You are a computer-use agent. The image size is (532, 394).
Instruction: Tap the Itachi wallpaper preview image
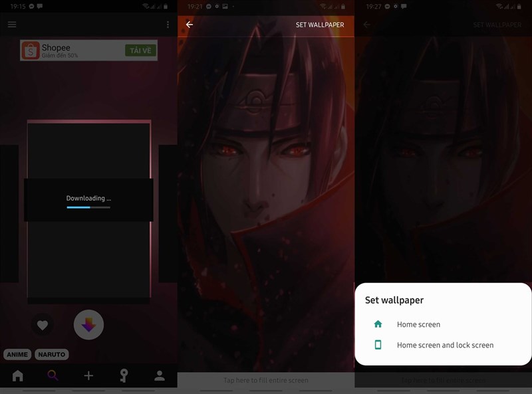click(266, 203)
